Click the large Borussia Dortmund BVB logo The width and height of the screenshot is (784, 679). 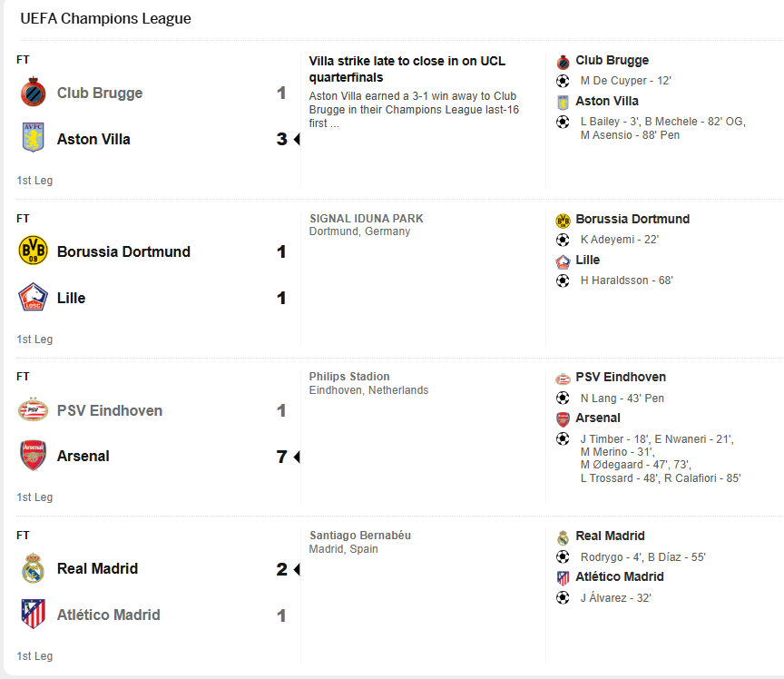pos(33,251)
